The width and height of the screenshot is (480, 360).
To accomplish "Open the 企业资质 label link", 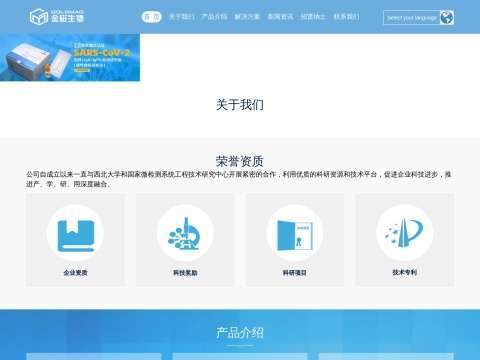I will pyautogui.click(x=75, y=273).
